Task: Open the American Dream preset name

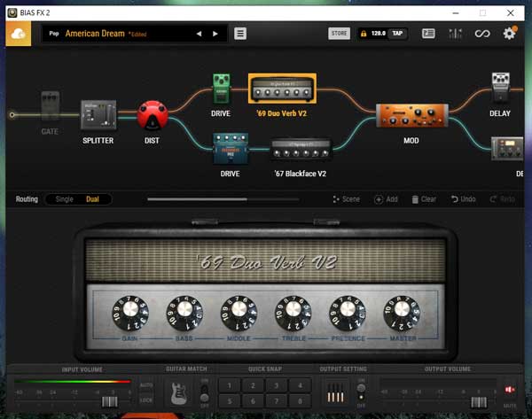Action: [x=95, y=34]
